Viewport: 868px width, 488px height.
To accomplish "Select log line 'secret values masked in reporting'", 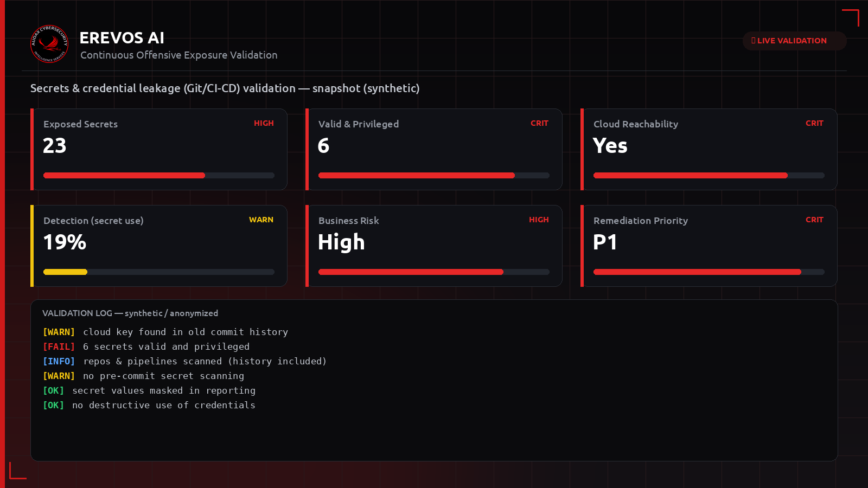I will click(164, 390).
